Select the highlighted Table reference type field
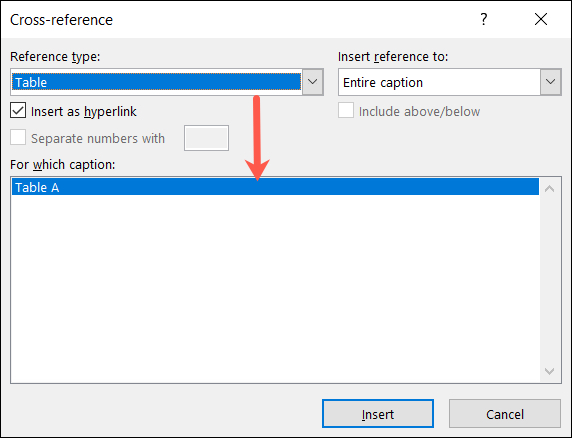This screenshot has height=438, width=572. (156, 82)
